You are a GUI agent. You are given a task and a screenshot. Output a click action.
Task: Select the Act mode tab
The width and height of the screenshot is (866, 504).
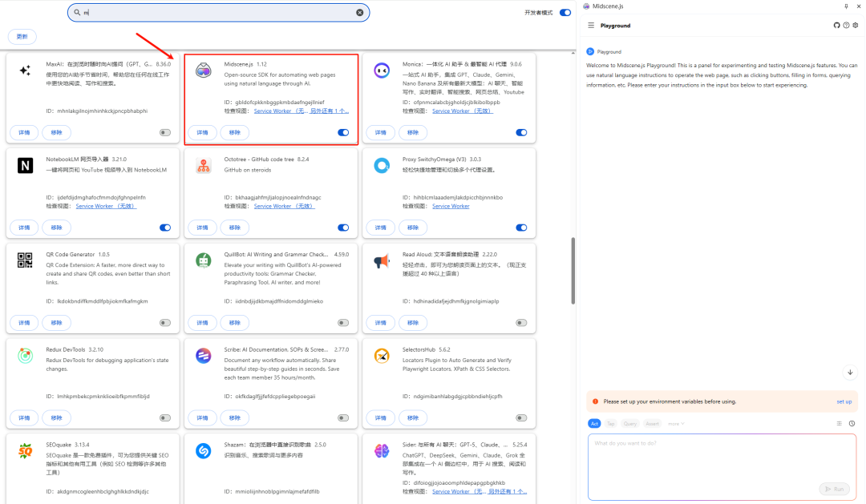(x=594, y=424)
